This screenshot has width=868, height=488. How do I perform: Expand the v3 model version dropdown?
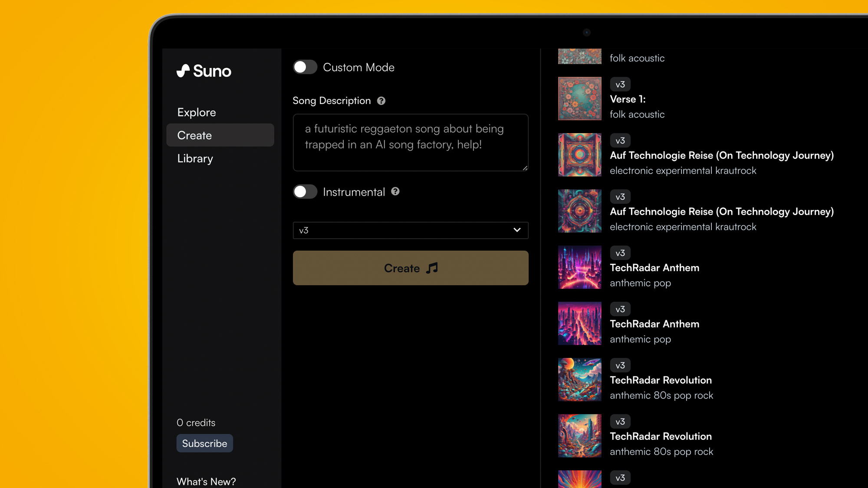(x=410, y=230)
